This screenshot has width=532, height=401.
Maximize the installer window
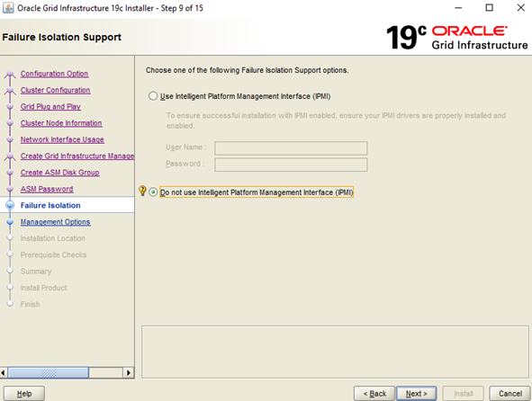pos(490,8)
